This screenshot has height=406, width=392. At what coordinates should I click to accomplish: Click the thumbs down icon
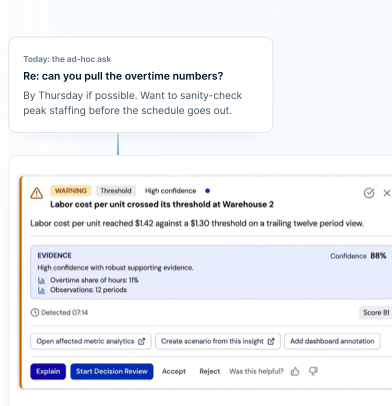click(313, 371)
